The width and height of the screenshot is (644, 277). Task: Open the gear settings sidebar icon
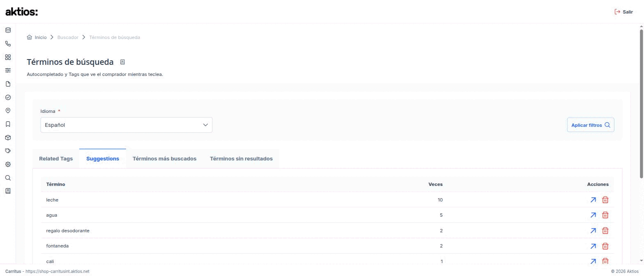tap(8, 164)
